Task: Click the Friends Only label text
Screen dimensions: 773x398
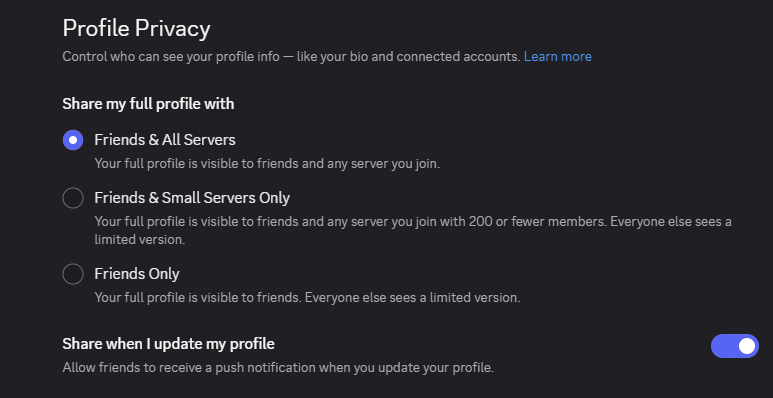Action: [x=137, y=274]
